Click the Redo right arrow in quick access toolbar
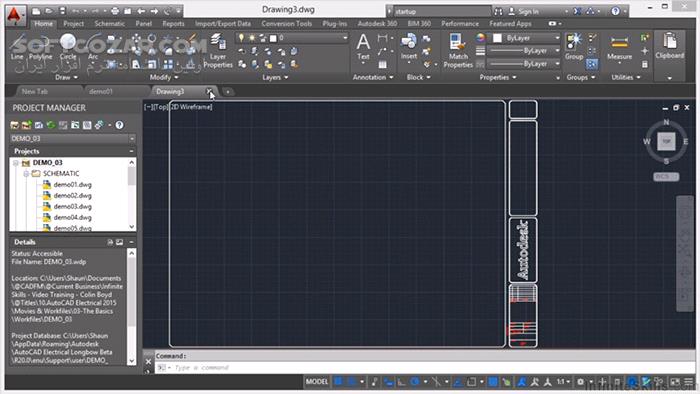The height and width of the screenshot is (394, 700). point(154,11)
